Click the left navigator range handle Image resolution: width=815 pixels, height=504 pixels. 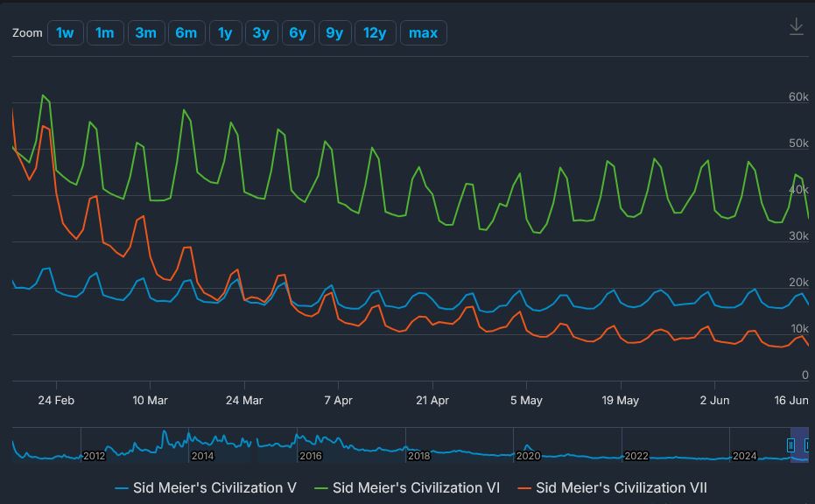[790, 445]
